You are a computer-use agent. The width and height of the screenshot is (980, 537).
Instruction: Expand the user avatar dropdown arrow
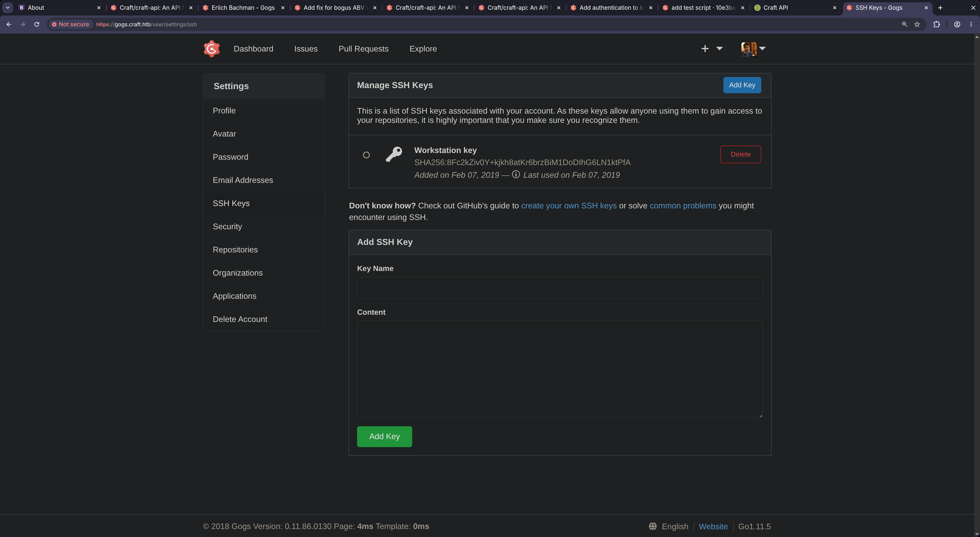pyautogui.click(x=762, y=49)
